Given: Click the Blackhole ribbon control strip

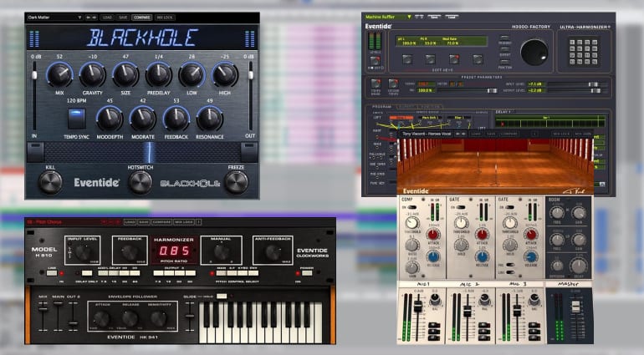Looking at the screenshot, I should [142, 152].
